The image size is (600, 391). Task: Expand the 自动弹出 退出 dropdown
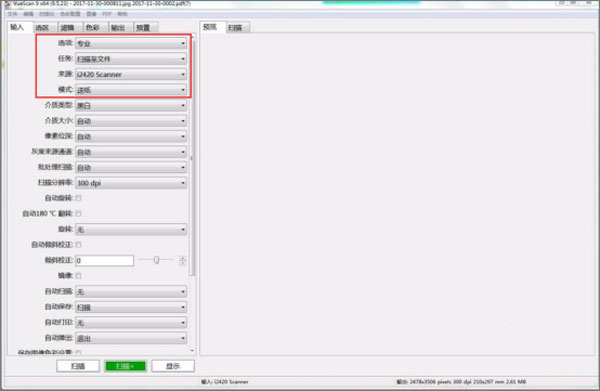[131, 338]
